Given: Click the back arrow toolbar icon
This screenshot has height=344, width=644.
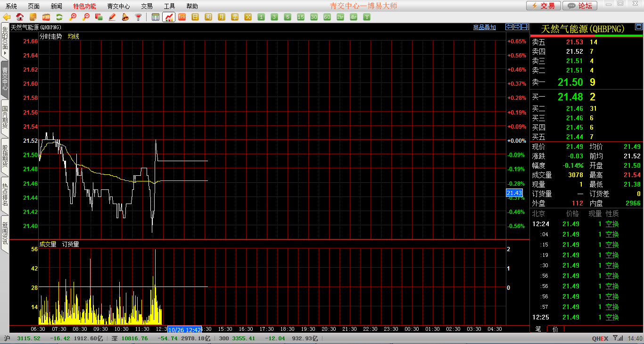Looking at the screenshot, I should pos(7,17).
